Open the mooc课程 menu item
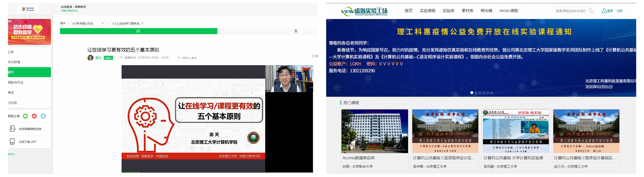 [x=509, y=11]
